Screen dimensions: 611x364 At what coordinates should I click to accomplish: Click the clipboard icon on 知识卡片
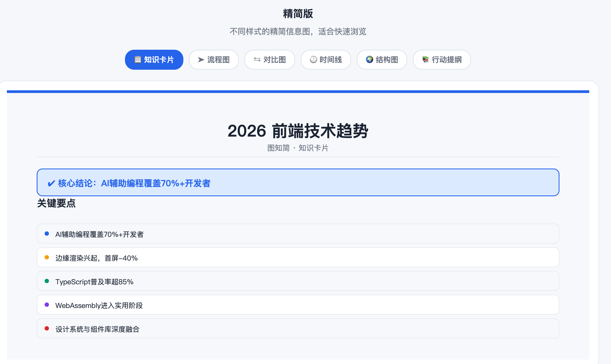138,59
